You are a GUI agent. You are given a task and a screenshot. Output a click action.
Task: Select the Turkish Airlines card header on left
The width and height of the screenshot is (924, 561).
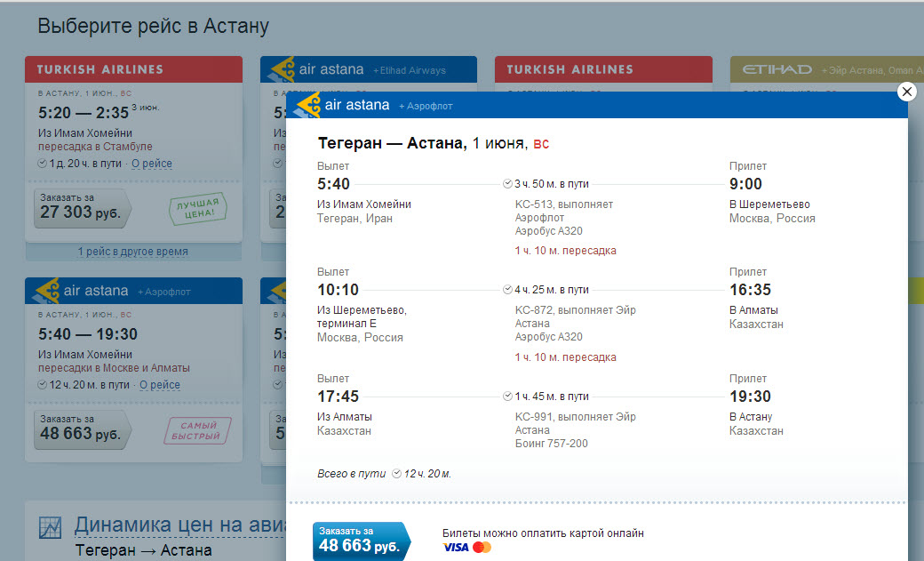pyautogui.click(x=133, y=69)
